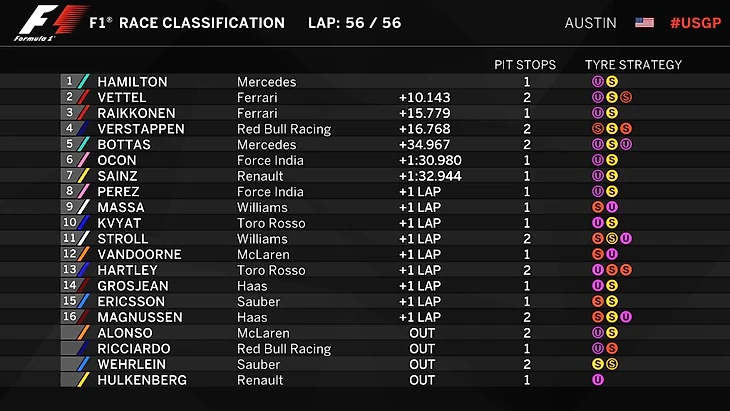
Task: Click the red supersoft tyre in Vettel's strategy
Action: (625, 98)
